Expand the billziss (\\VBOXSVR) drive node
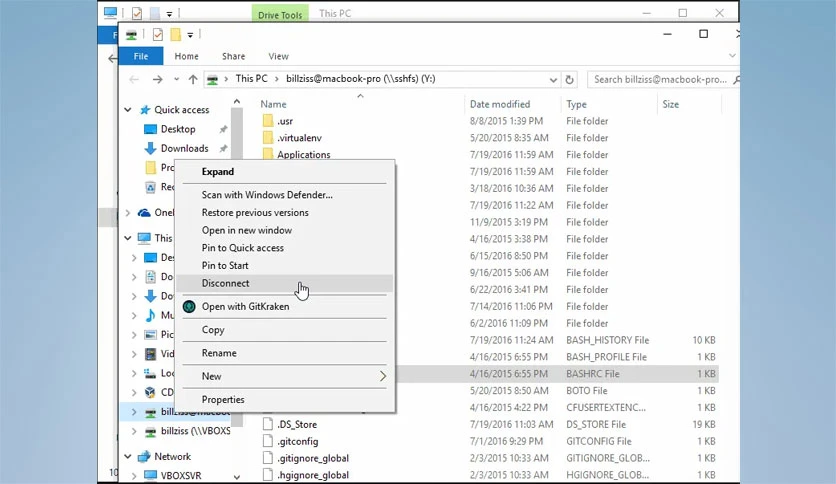Image resolution: width=836 pixels, height=484 pixels. tap(134, 431)
